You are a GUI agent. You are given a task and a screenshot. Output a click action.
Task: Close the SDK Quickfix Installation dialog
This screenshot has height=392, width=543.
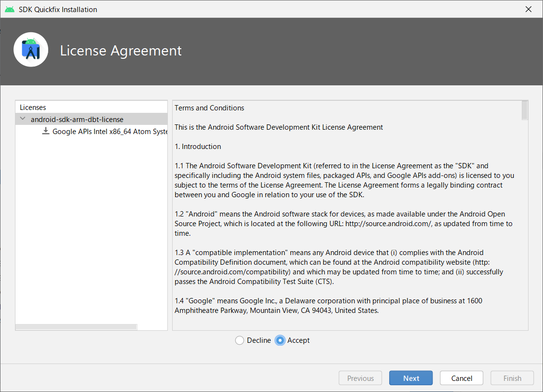point(528,9)
